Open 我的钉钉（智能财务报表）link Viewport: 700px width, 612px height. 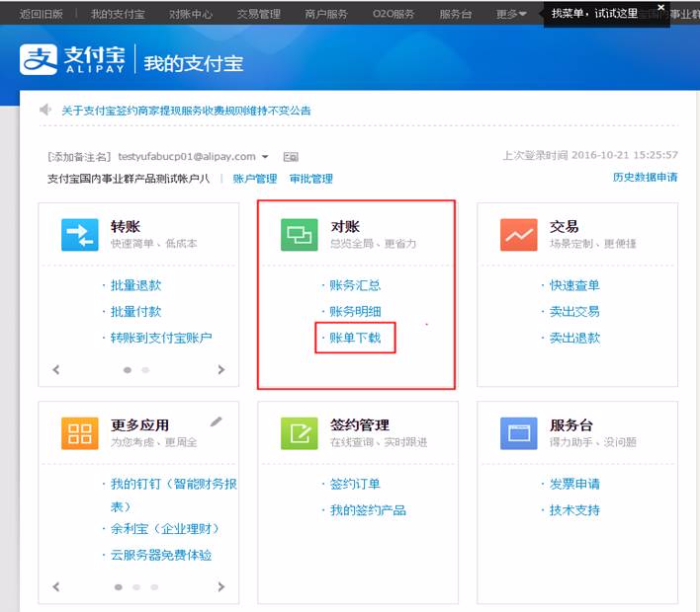(174, 495)
